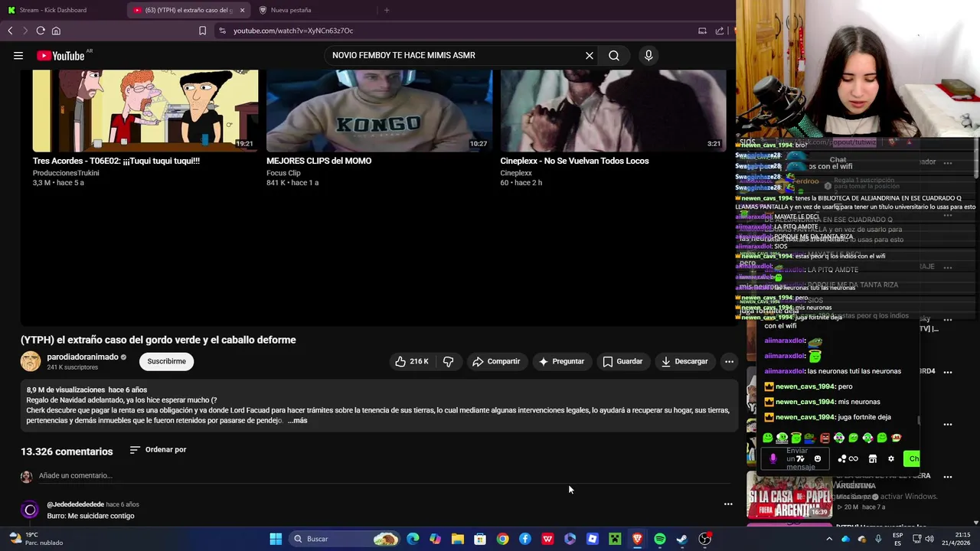This screenshot has width=980, height=551.
Task: Click the Preguntar button
Action: click(x=561, y=361)
